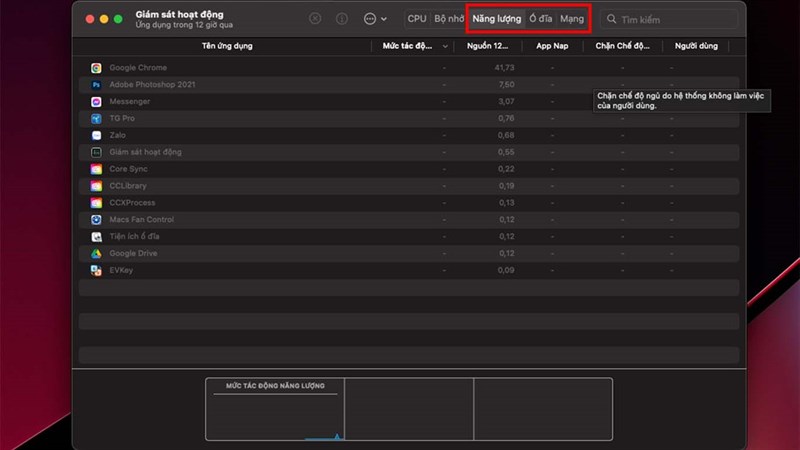This screenshot has width=800, height=450.
Task: Select the Core Sync process name
Action: point(128,168)
